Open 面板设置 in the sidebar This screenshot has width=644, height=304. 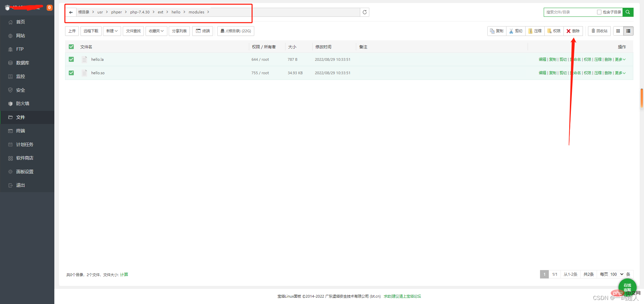coord(27,172)
